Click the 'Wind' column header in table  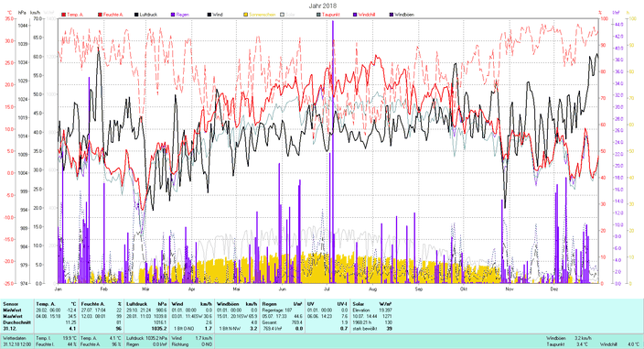pos(177,304)
